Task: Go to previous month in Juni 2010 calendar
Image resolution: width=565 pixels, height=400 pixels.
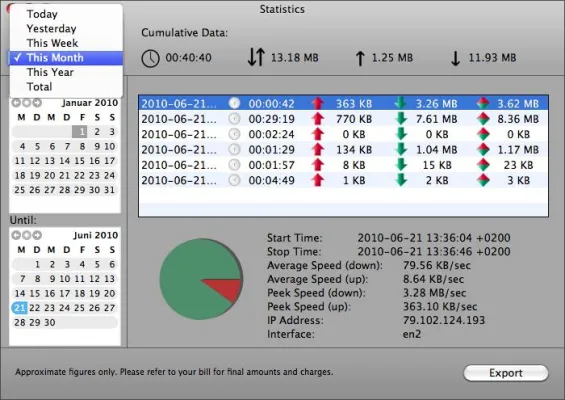Action: 16,235
